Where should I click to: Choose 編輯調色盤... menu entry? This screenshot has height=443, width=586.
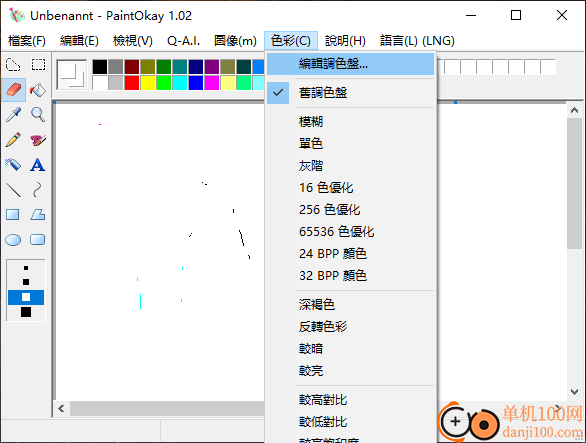(351, 64)
